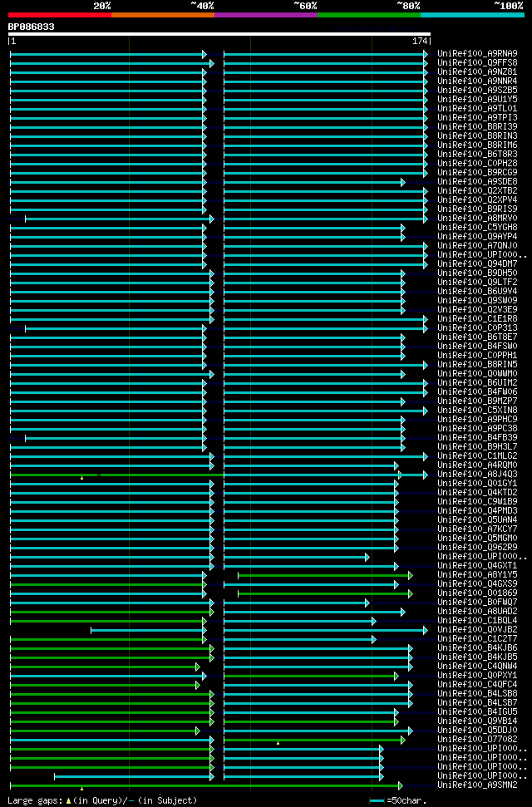Screen dimensions: 532x807
Task: Click UniRef100_A7QNJ0 label
Action: [x=477, y=246]
